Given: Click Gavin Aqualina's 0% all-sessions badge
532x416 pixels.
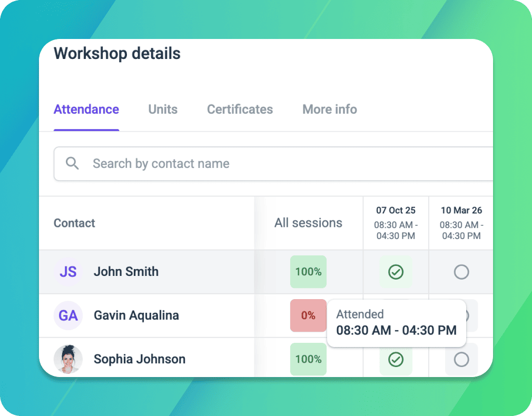Looking at the screenshot, I should pyautogui.click(x=308, y=315).
